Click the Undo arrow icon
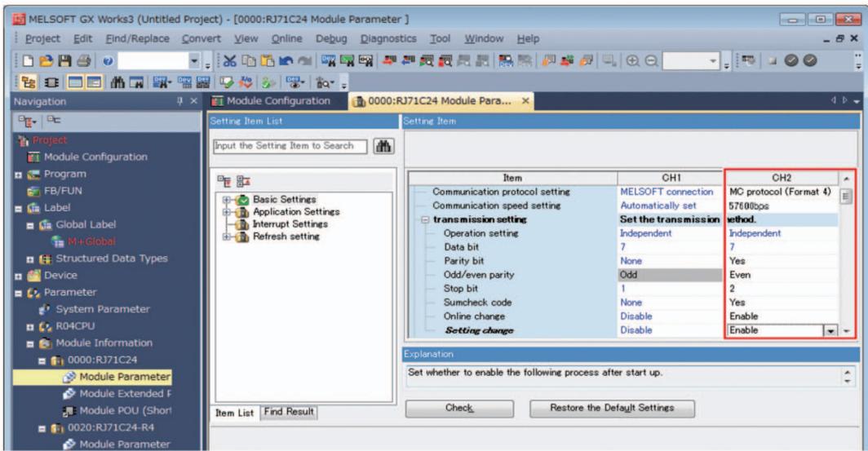The width and height of the screenshot is (868, 451). click(286, 61)
